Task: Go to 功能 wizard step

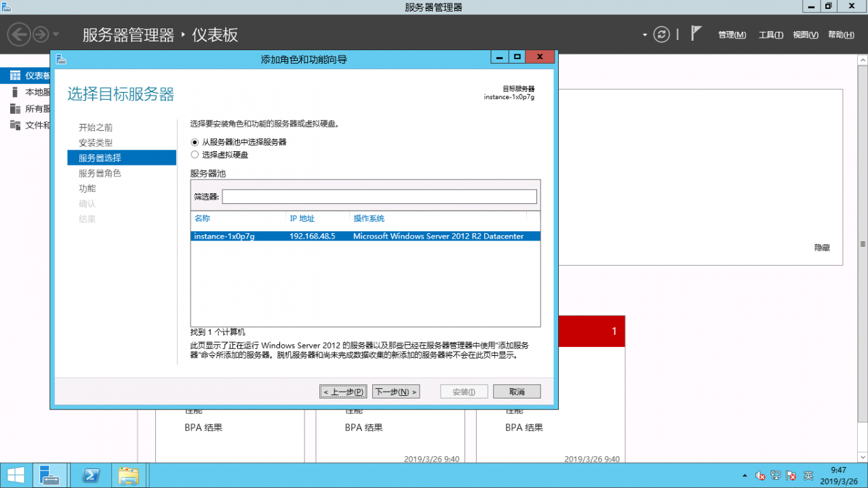Action: (x=87, y=188)
